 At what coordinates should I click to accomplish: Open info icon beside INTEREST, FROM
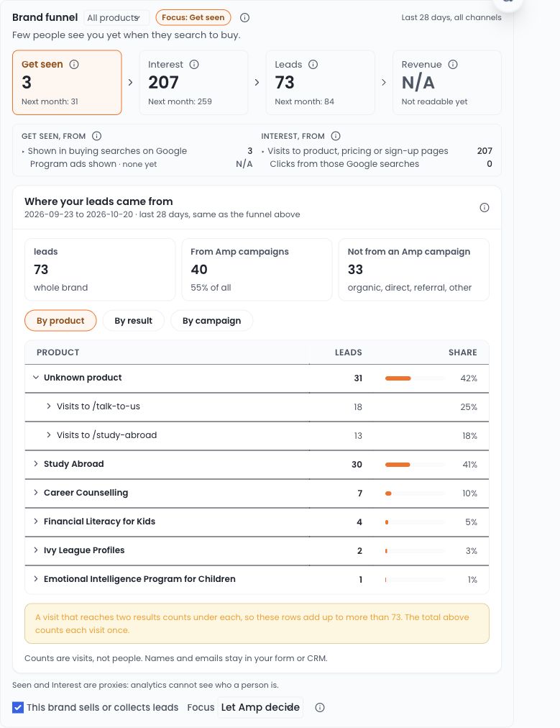click(336, 136)
